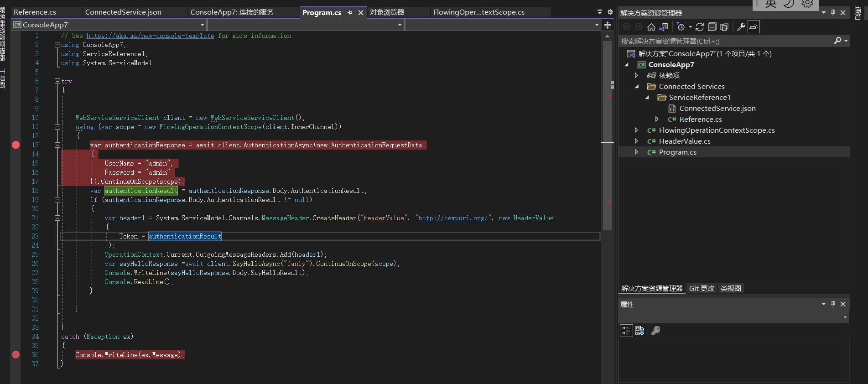Select ConnectedService.json in Solution Explorer
Viewport: 868px width, 384px height.
pyautogui.click(x=717, y=108)
